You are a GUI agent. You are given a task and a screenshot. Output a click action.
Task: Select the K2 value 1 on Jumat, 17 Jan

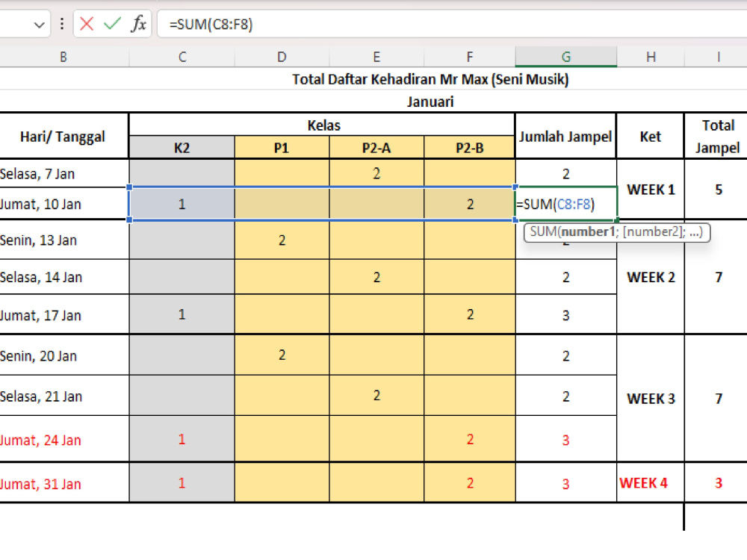coord(182,315)
